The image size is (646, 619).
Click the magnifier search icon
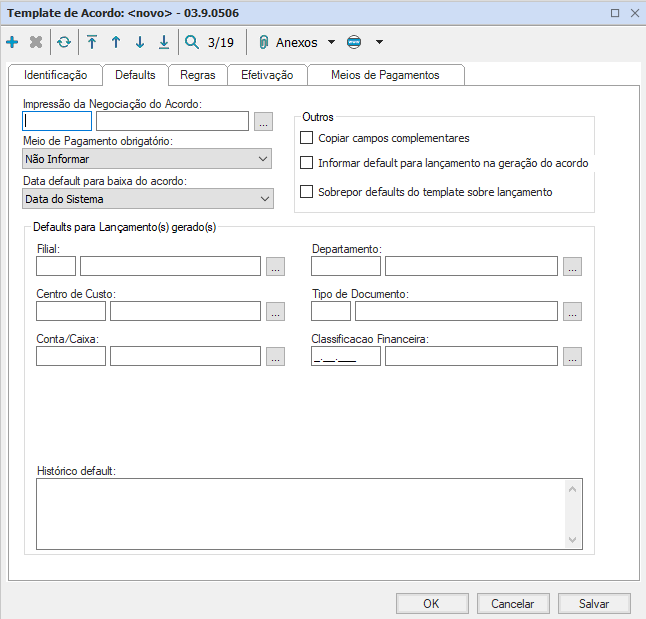pos(192,43)
